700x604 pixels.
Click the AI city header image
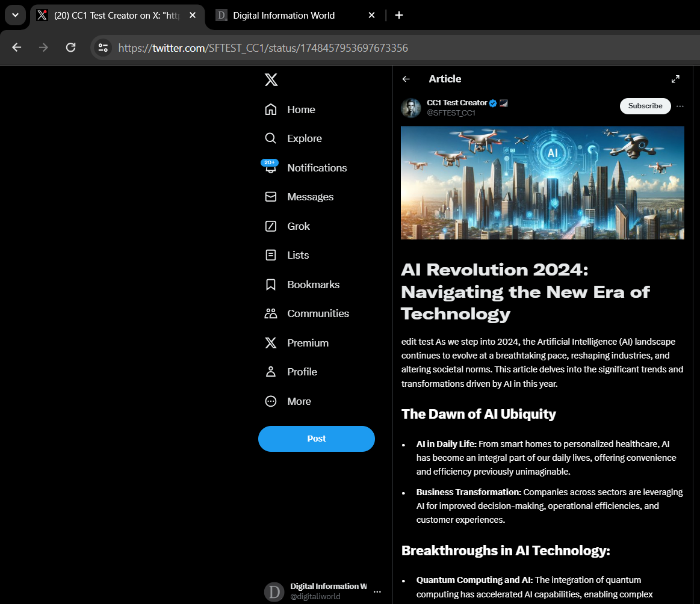(x=542, y=182)
